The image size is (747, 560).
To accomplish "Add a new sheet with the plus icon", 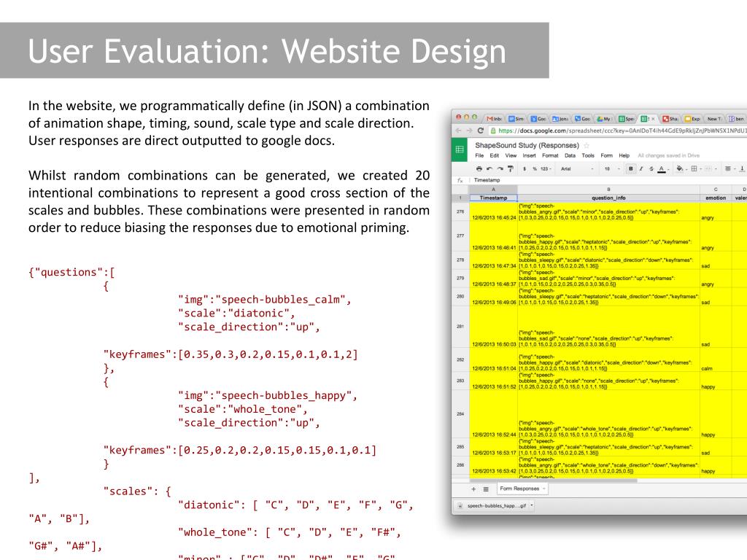I will pos(473,489).
